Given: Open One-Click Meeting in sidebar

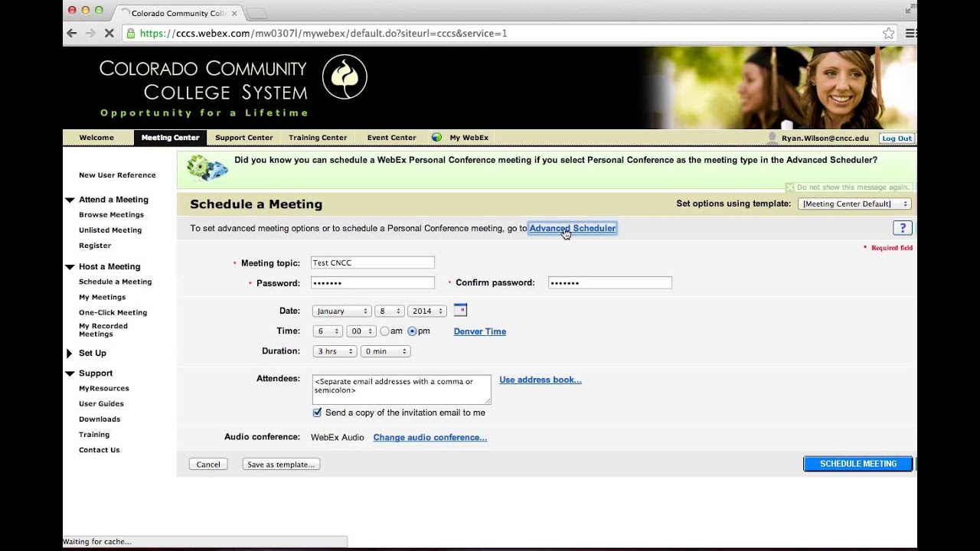Looking at the screenshot, I should coord(113,312).
